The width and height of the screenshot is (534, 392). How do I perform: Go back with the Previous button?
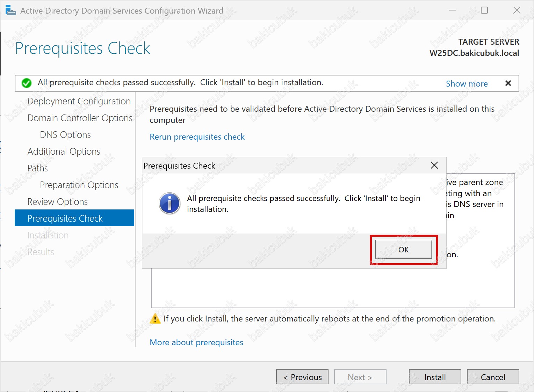302,377
